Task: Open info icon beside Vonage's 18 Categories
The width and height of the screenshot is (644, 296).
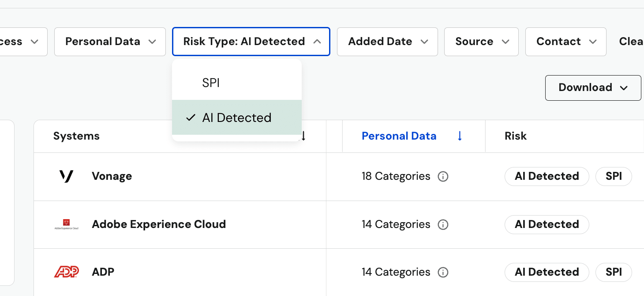Action: 443,177
